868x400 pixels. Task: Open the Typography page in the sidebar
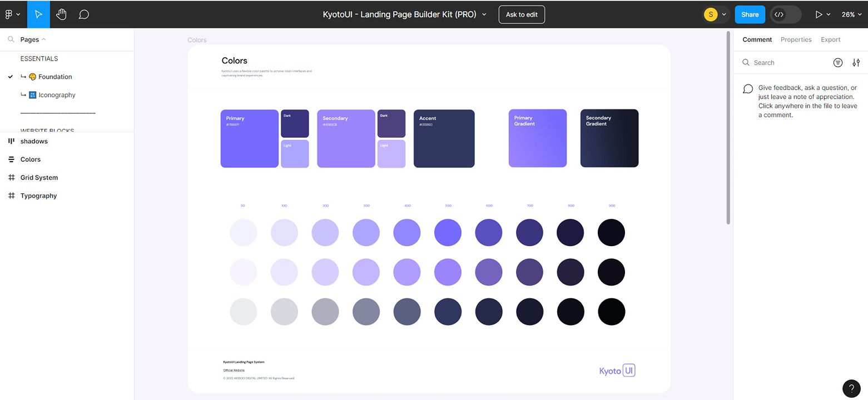pos(38,196)
